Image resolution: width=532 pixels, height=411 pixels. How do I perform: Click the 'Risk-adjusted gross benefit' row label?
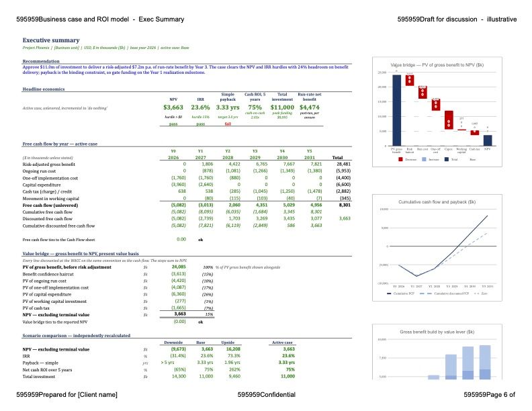(48, 164)
